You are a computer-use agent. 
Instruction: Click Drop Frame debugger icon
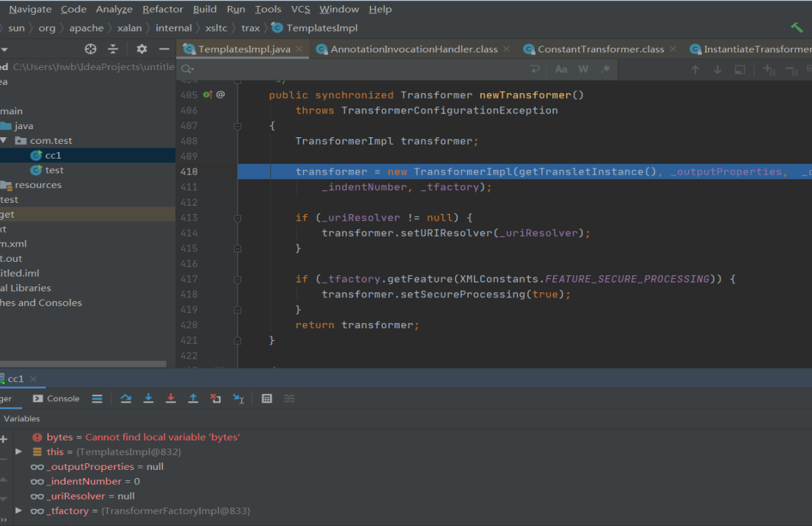pyautogui.click(x=215, y=398)
